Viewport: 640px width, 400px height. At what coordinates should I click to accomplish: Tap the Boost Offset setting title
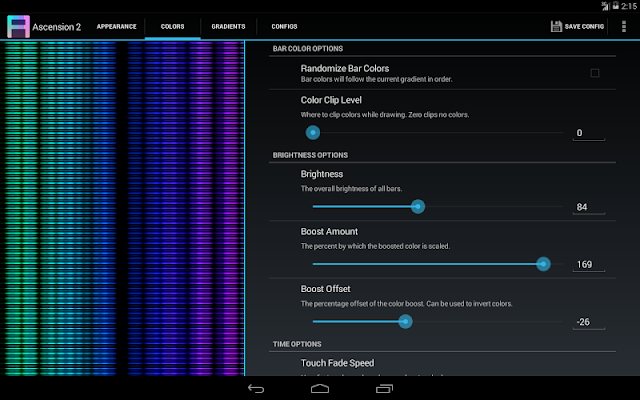click(x=325, y=289)
